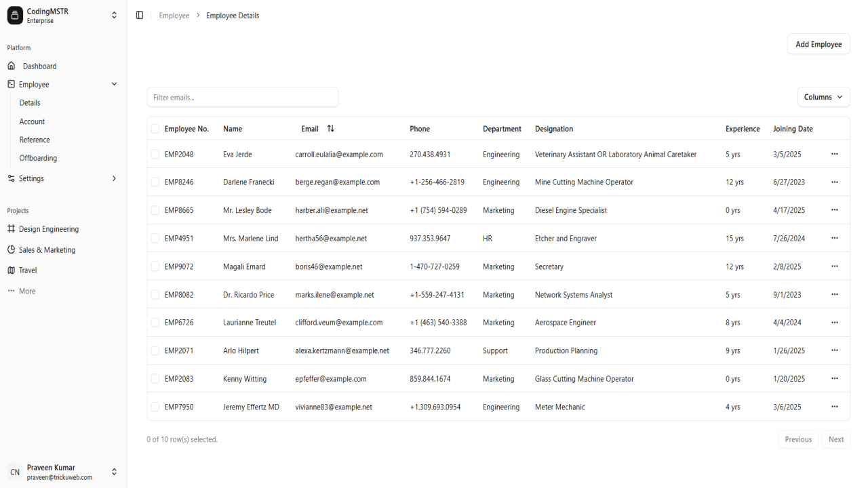The width and height of the screenshot is (868, 488).
Task: Click the Sales & Marketing pie icon
Action: tap(11, 249)
